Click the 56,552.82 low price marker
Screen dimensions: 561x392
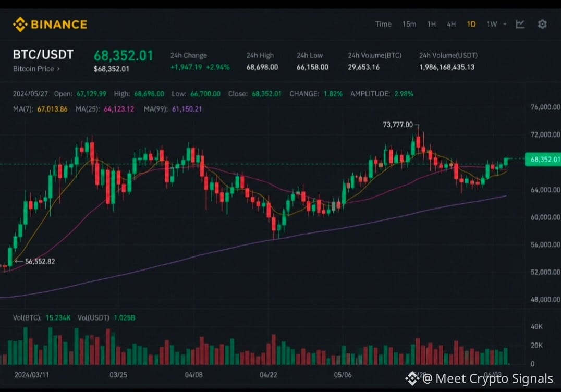point(40,262)
